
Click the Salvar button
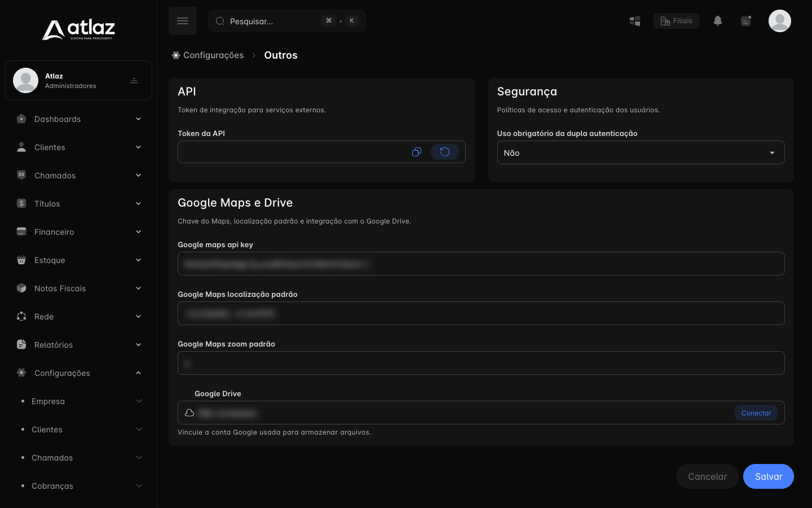coord(769,476)
